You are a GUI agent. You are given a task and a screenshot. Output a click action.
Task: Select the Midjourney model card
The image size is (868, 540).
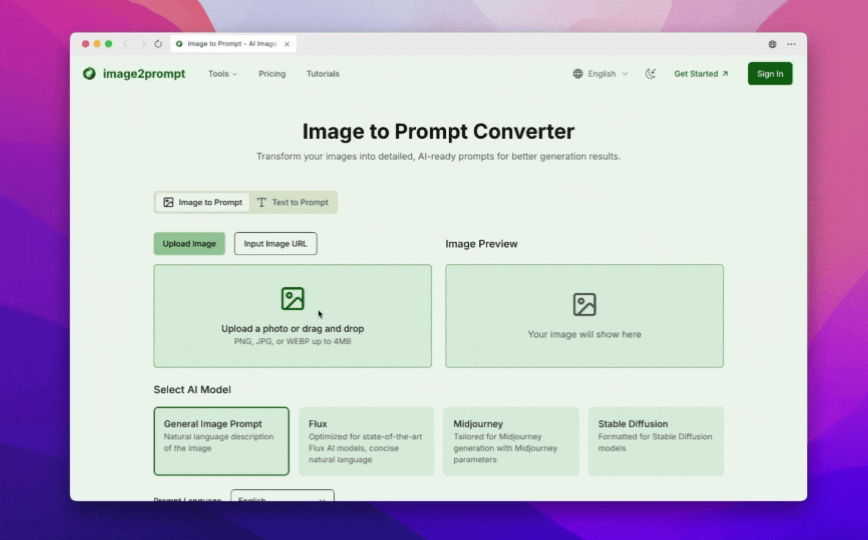511,441
